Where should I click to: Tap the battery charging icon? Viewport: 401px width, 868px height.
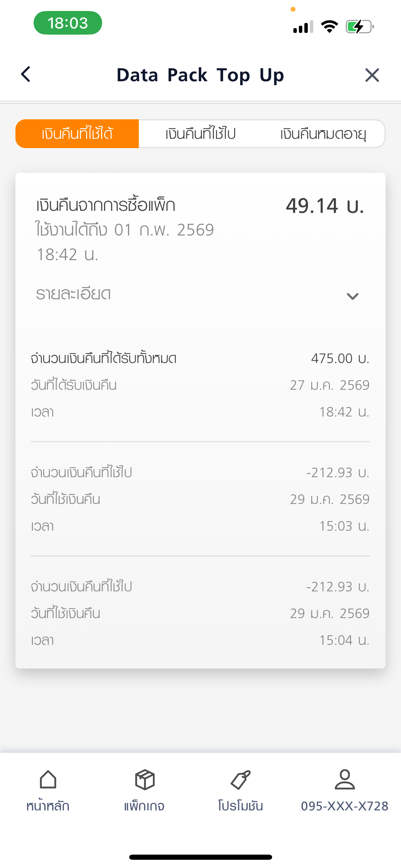(x=359, y=26)
